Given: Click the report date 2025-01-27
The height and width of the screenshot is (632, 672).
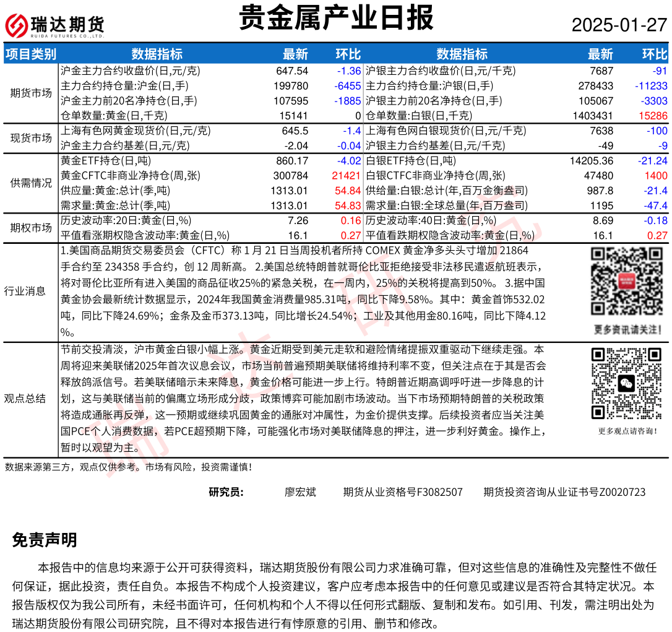Looking at the screenshot, I should tap(619, 25).
